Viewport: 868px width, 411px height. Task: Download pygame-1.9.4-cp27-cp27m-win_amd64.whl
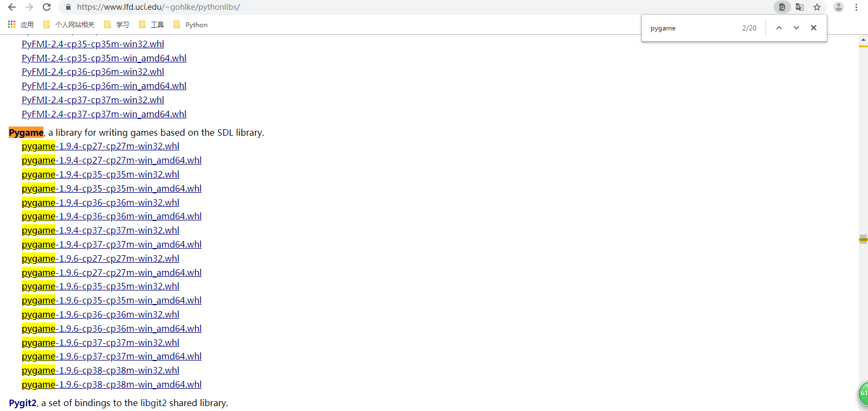pos(112,160)
